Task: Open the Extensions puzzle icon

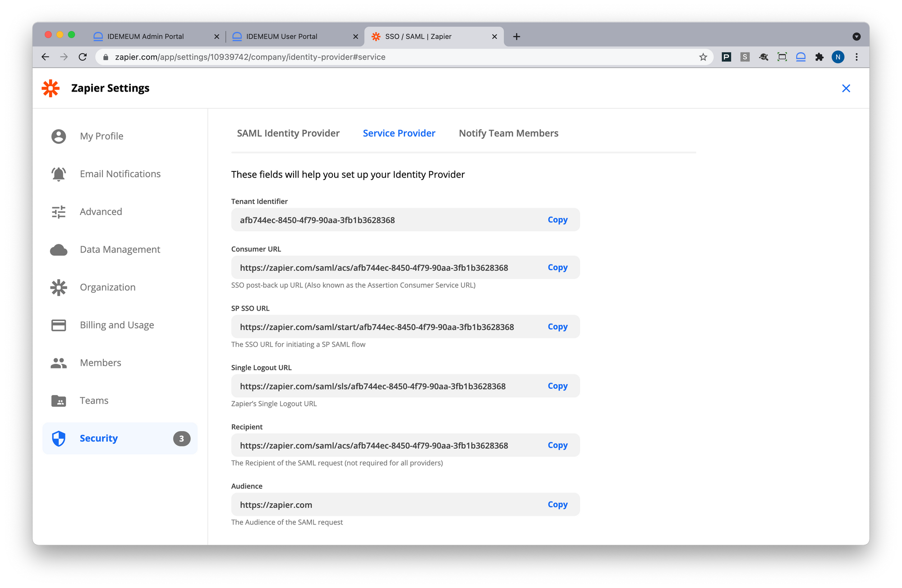Action: 819,57
